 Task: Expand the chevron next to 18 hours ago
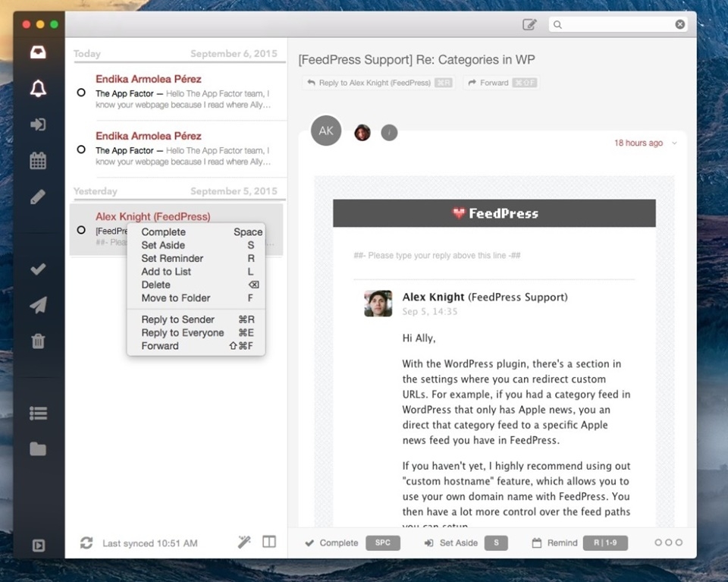pos(675,143)
